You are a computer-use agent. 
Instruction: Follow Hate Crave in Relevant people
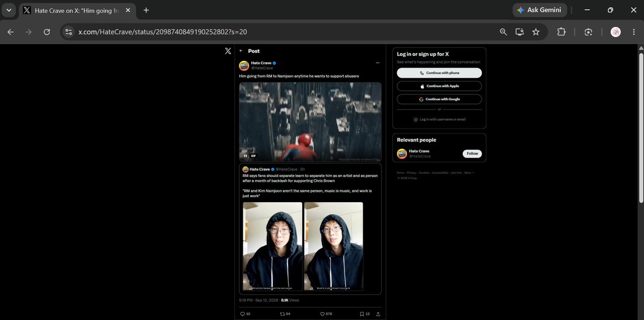[472, 153]
